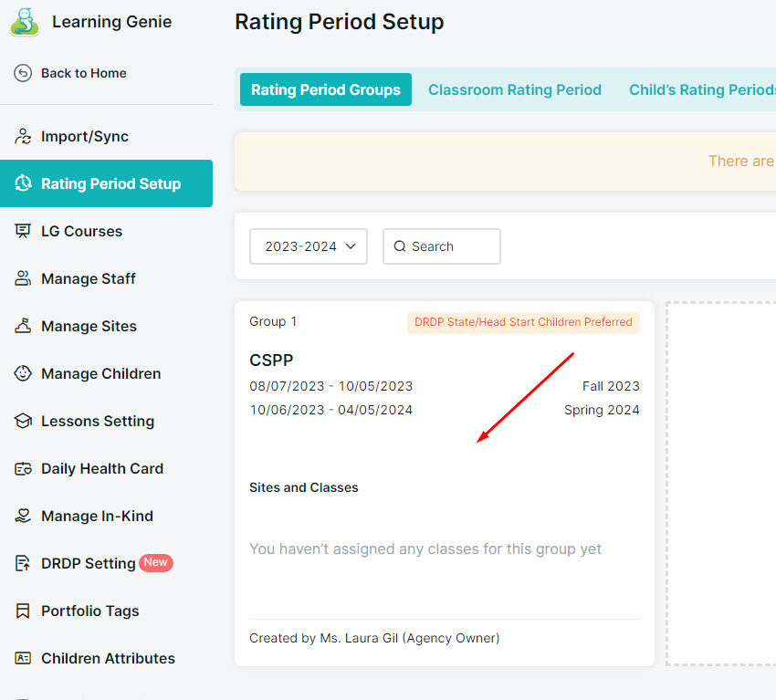Click the Manage Sites icon

tap(23, 326)
